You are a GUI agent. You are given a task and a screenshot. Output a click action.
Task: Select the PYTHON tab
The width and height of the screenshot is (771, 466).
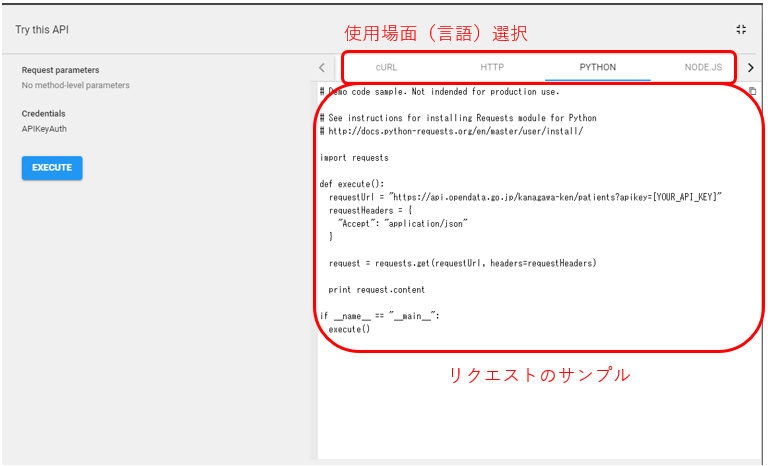pos(597,67)
